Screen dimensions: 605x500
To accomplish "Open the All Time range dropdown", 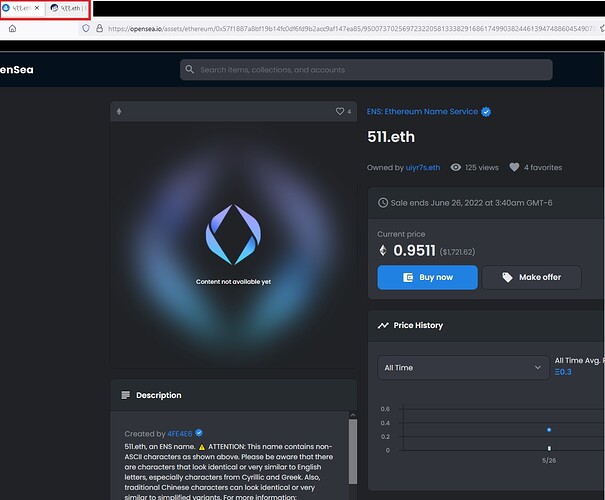I will 463,368.
